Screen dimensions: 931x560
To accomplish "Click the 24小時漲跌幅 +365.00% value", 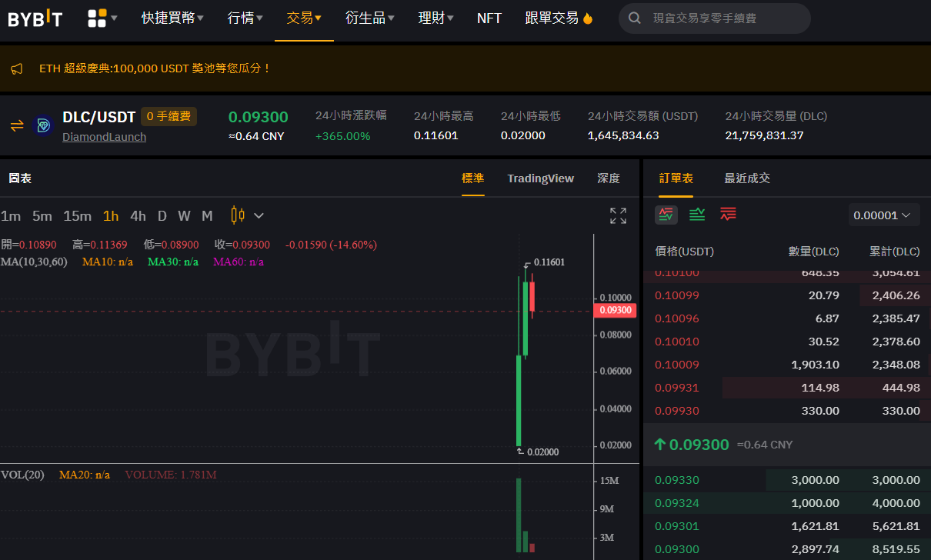I will pos(342,136).
